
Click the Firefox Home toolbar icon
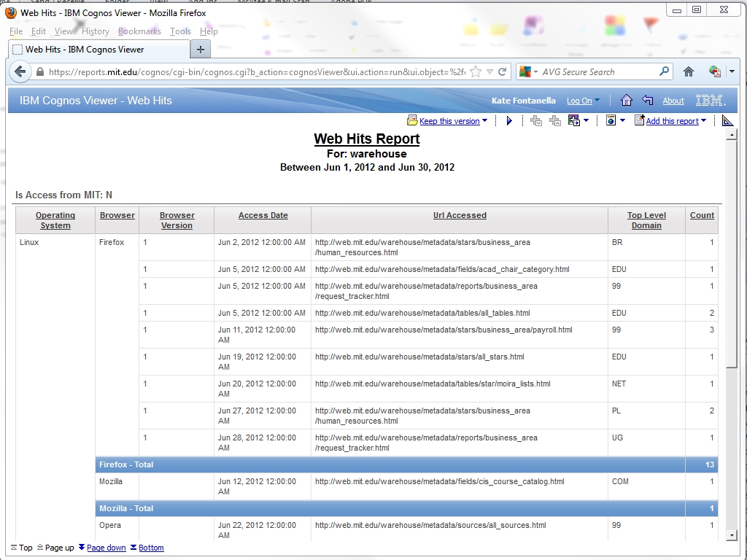(688, 71)
